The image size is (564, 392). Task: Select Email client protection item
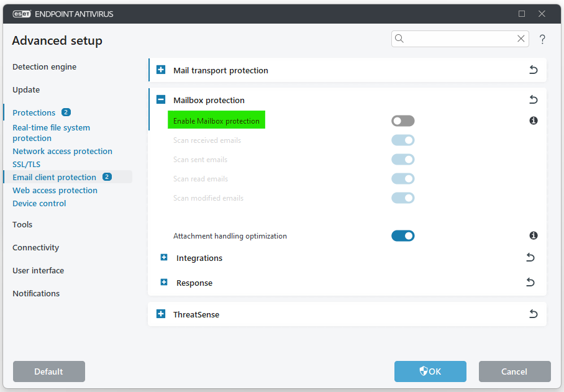54,177
